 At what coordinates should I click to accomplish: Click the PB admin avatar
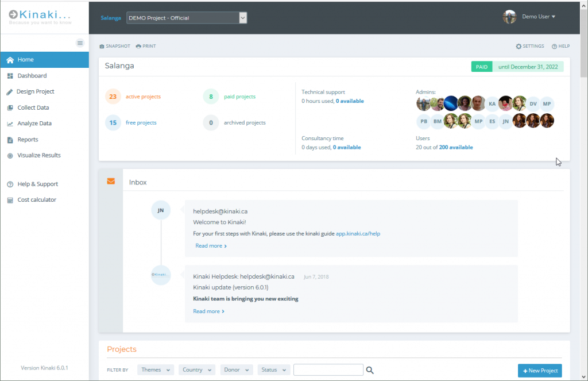point(424,121)
